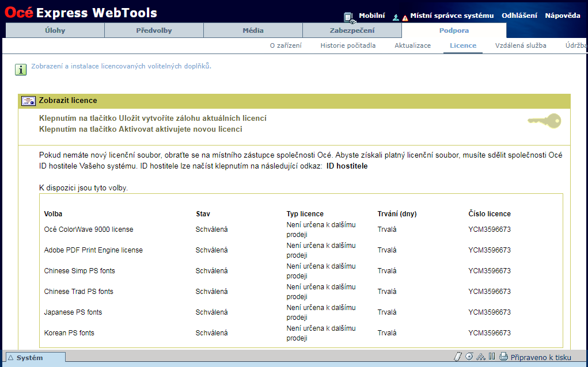Select the Licence subtab
This screenshot has width=588, height=367.
463,45
